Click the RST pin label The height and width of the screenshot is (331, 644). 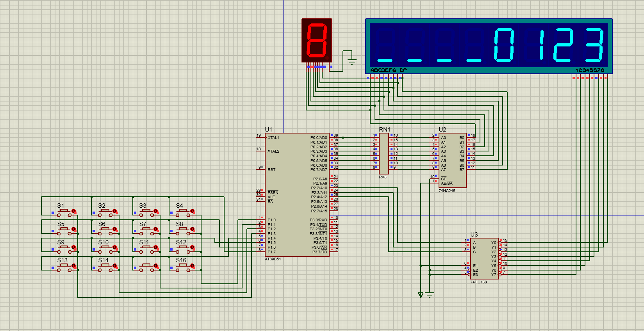pos(271,170)
